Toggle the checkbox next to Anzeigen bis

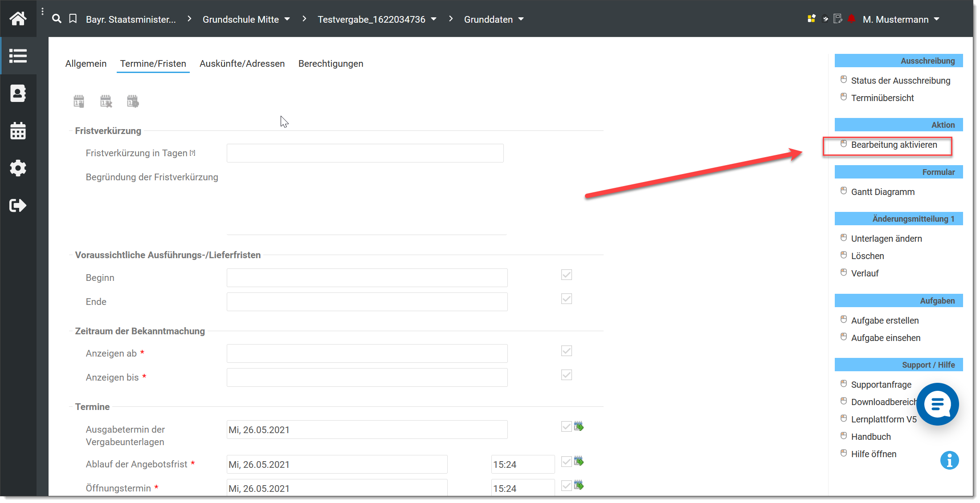(x=567, y=375)
